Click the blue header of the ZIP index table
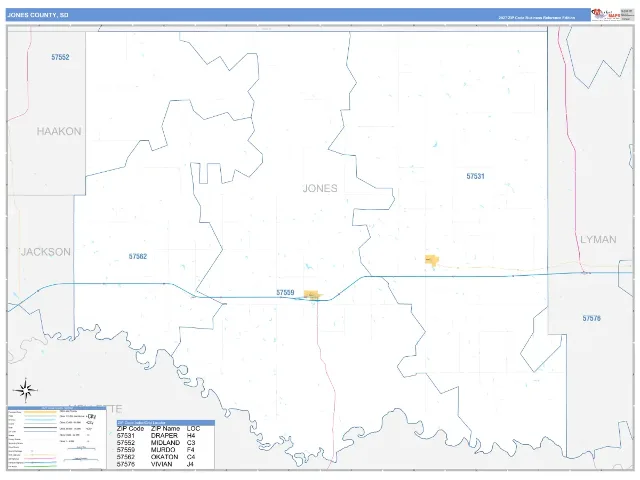Viewport: 640px width, 480px height. [x=166, y=423]
